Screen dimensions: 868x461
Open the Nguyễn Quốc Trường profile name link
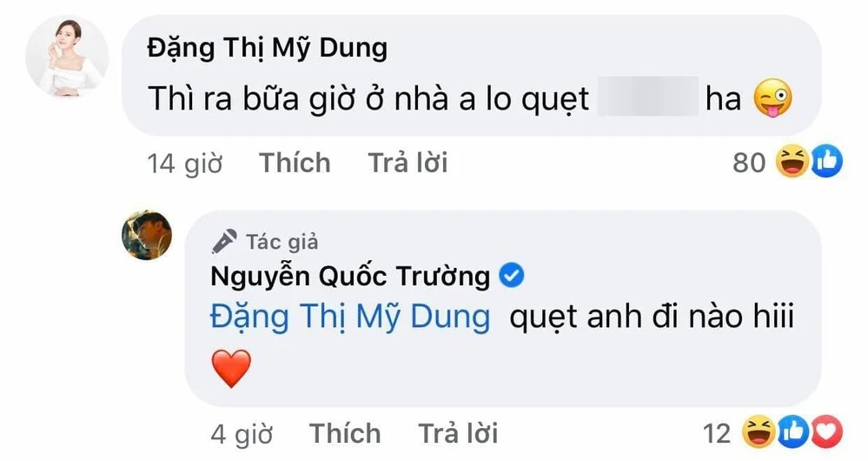coord(351,277)
